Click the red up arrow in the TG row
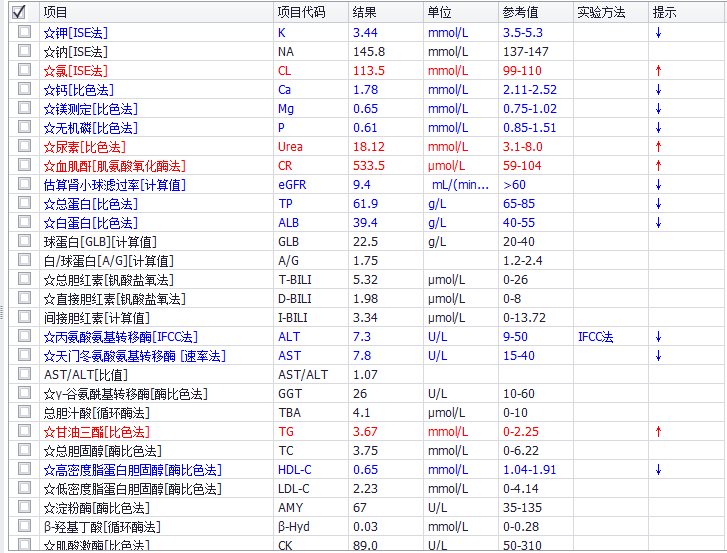The width and height of the screenshot is (727, 553). coord(658,432)
